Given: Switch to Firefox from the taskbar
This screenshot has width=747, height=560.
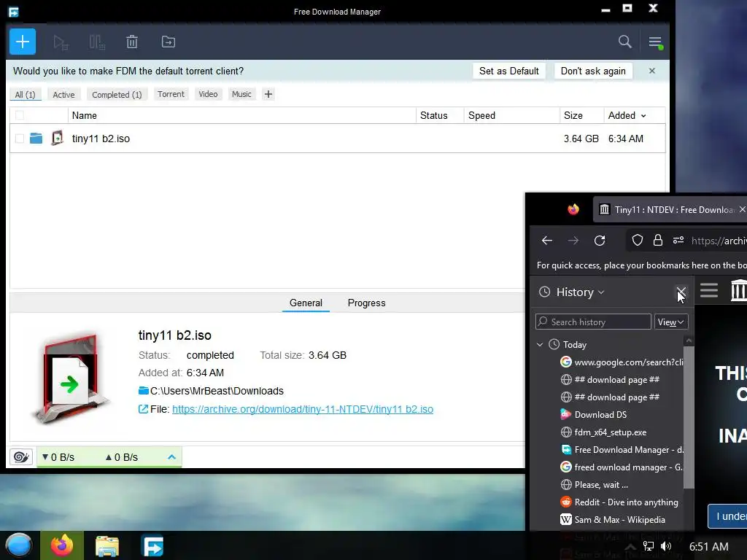Looking at the screenshot, I should pos(62,545).
